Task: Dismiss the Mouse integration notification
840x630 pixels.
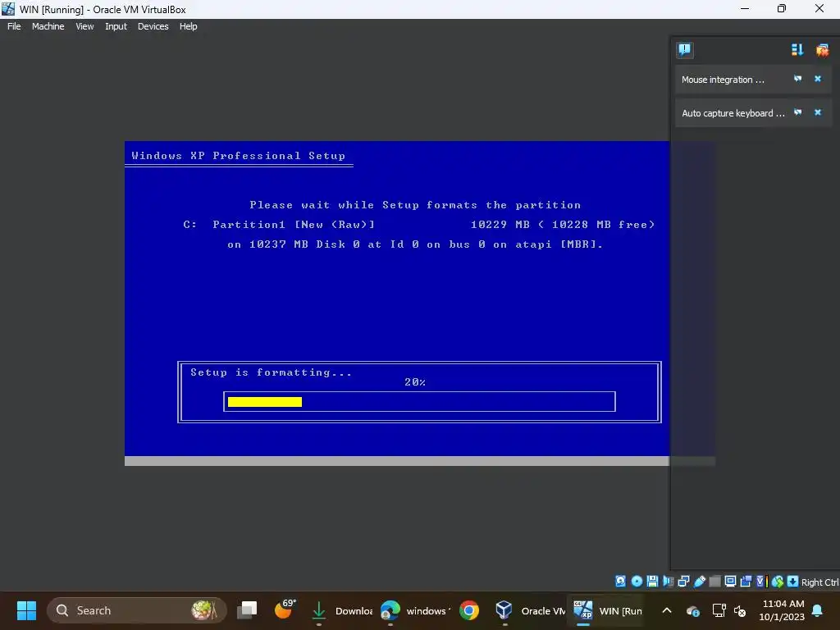Action: coord(818,79)
